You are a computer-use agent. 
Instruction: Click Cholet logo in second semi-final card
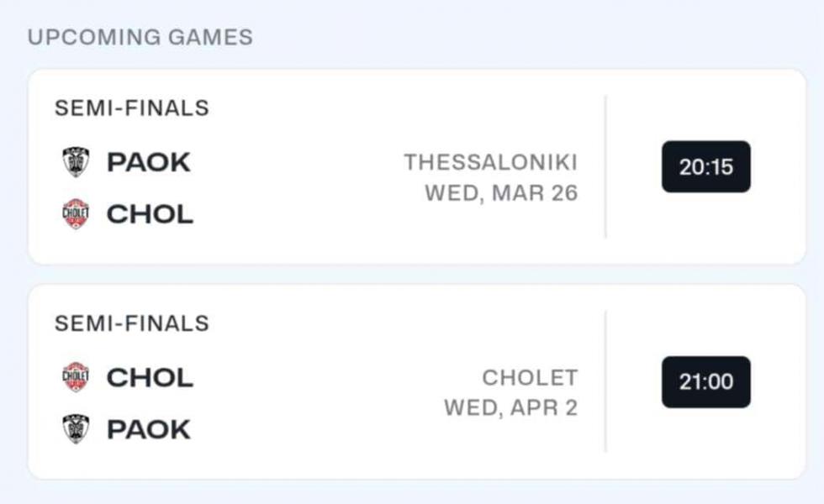point(76,377)
